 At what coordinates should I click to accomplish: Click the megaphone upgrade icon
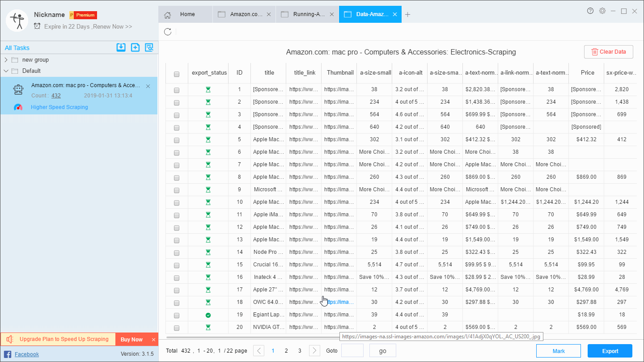[x=10, y=339]
